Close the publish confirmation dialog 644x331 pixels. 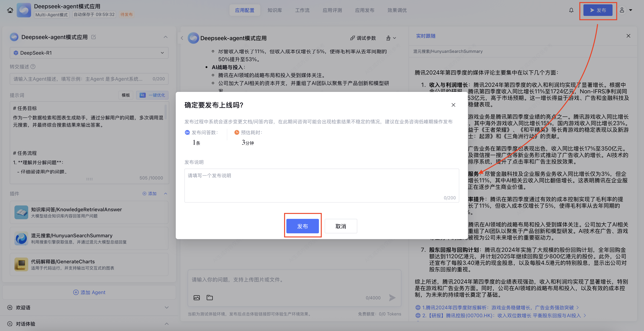tap(453, 105)
